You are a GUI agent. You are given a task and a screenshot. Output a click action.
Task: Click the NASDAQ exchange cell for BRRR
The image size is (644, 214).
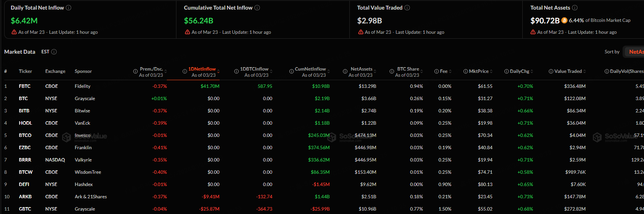55,160
